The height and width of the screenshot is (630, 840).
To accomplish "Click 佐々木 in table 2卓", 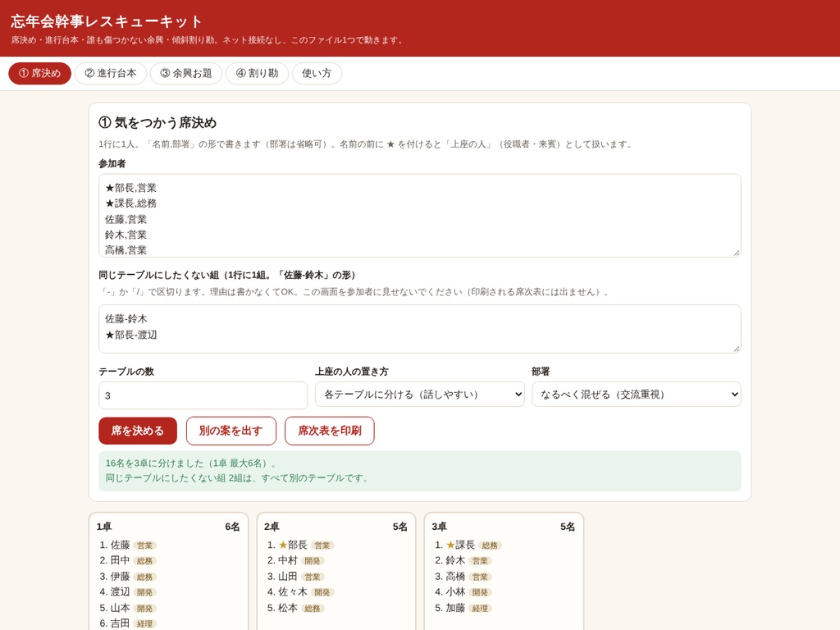I will (x=293, y=592).
